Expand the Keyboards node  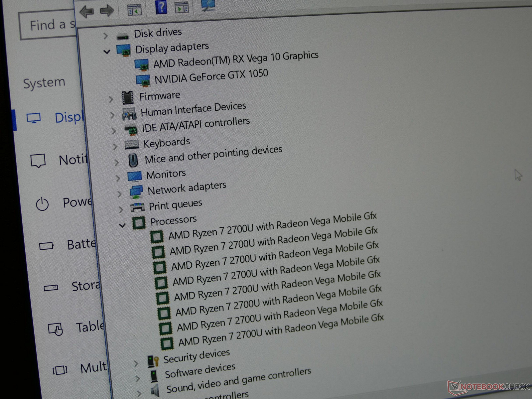pyautogui.click(x=115, y=146)
